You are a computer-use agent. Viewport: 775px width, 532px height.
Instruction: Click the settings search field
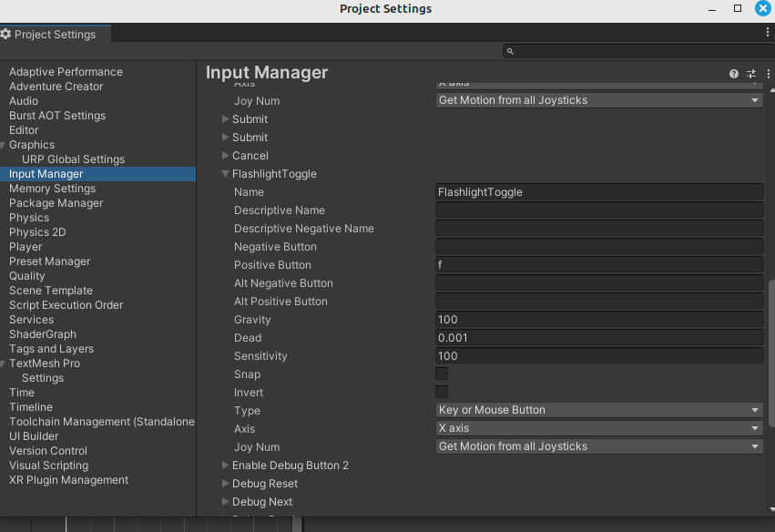tap(638, 51)
